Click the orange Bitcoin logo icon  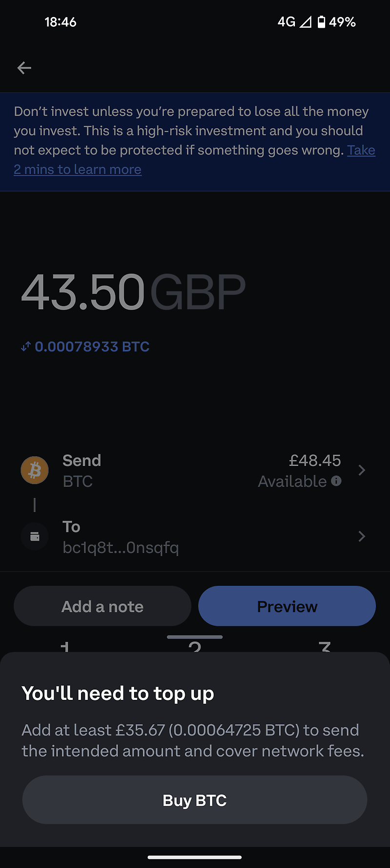pos(35,470)
